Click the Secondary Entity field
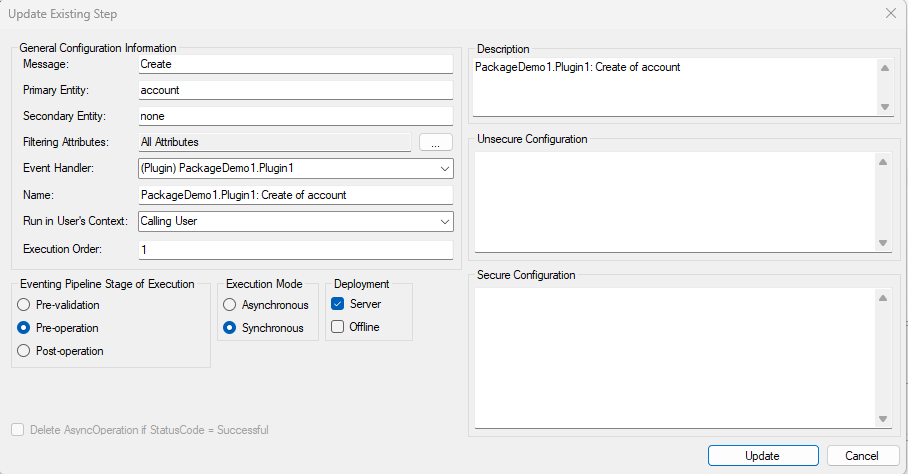Screen dimensions: 908x474 click(295, 116)
